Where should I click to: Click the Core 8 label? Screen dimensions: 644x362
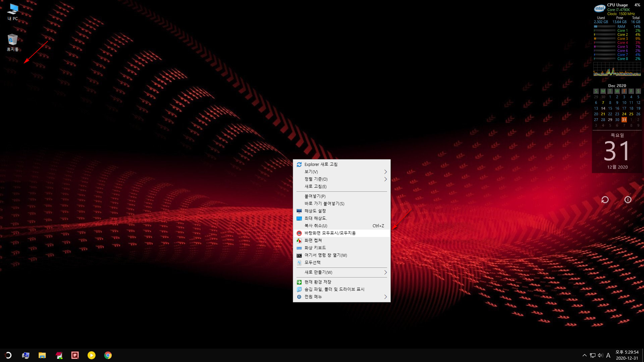coord(623,59)
